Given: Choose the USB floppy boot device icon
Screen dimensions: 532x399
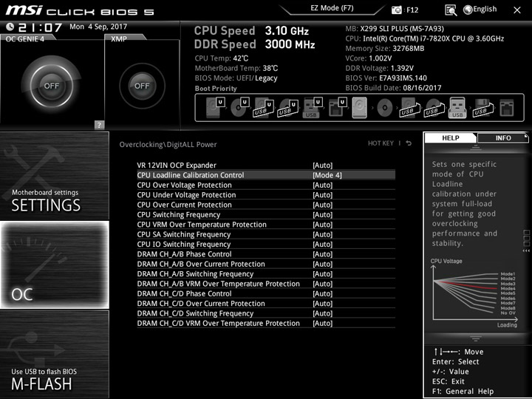Looking at the screenshot, I should pos(482,108).
